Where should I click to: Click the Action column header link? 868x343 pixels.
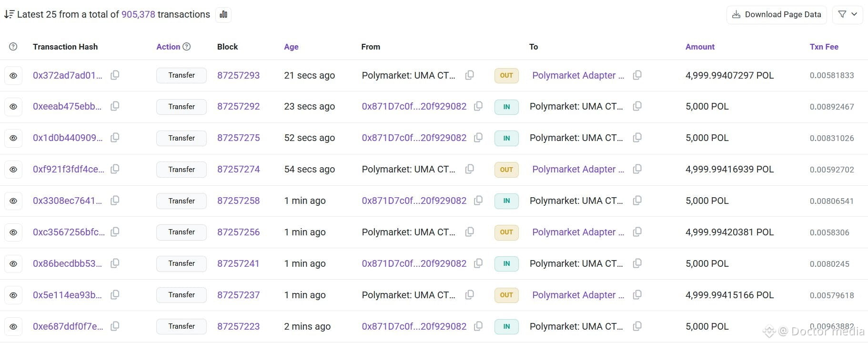coord(168,47)
